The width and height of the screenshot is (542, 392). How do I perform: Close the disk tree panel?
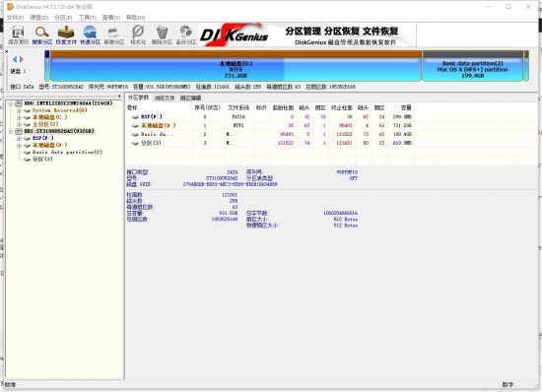119,96
